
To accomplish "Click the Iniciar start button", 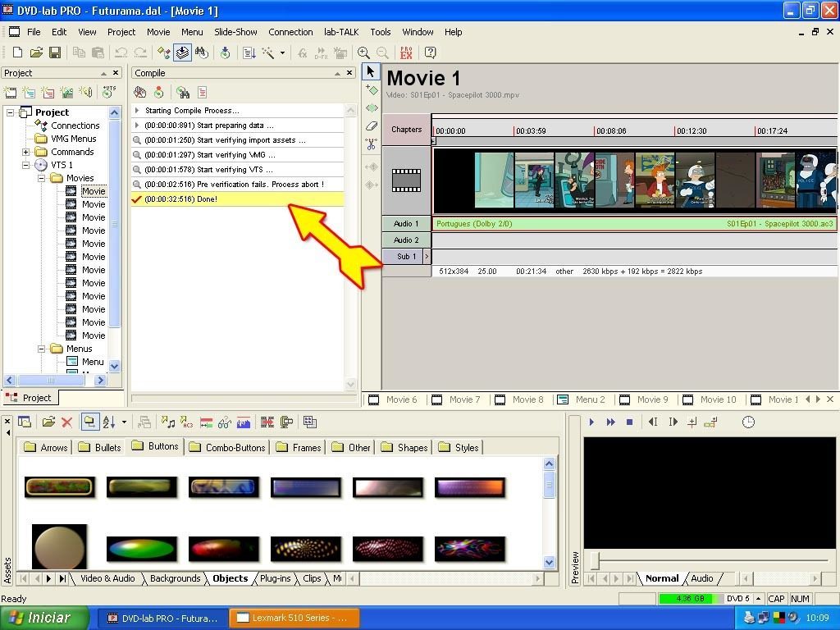I will (43, 619).
